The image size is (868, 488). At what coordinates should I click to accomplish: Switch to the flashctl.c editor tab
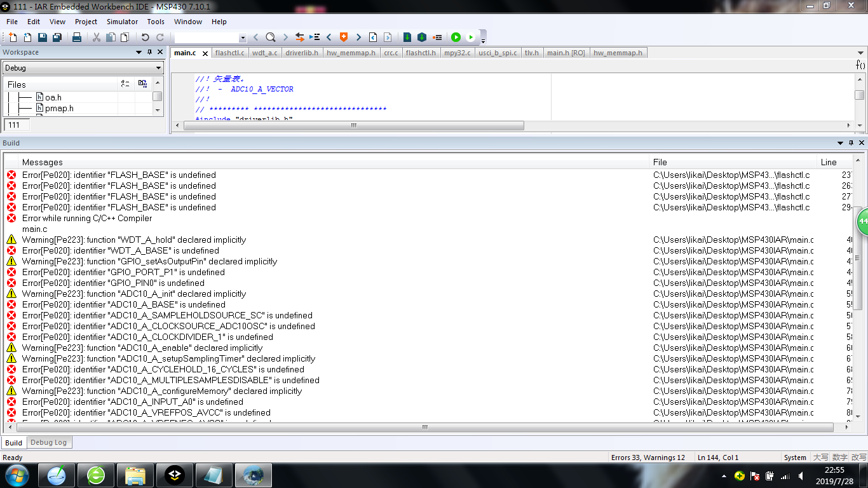[x=229, y=53]
